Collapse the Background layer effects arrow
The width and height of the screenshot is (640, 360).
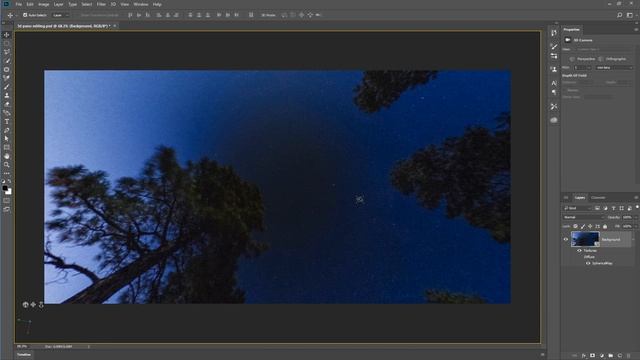point(633,240)
